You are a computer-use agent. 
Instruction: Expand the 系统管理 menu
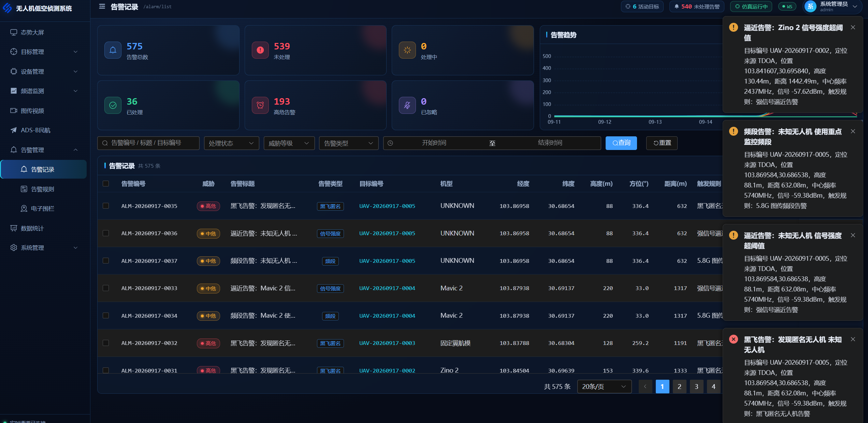click(45, 248)
